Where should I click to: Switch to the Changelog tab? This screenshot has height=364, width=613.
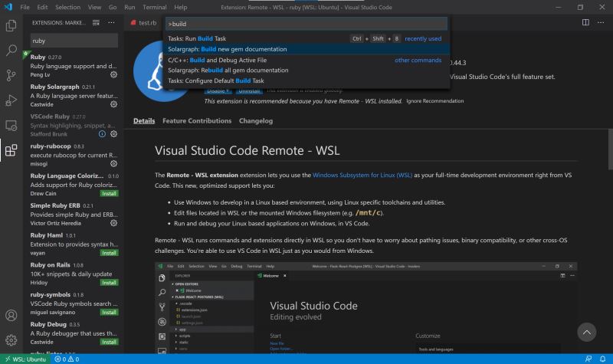[x=256, y=121]
